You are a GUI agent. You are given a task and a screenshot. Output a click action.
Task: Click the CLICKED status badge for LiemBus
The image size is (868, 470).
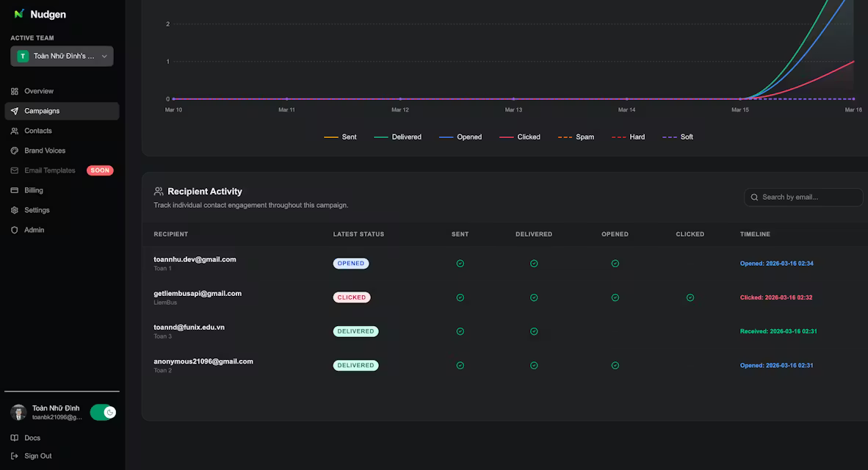pyautogui.click(x=351, y=297)
